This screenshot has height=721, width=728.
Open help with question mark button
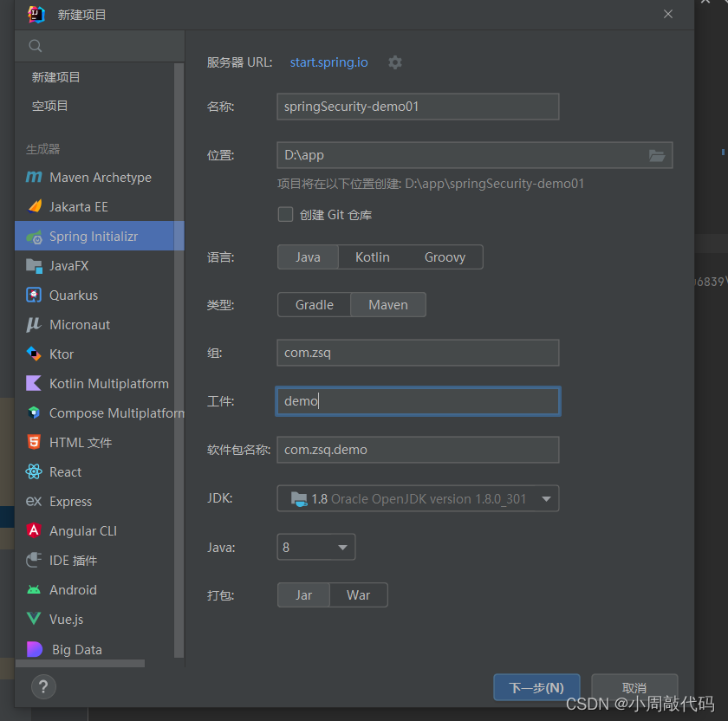pos(43,686)
